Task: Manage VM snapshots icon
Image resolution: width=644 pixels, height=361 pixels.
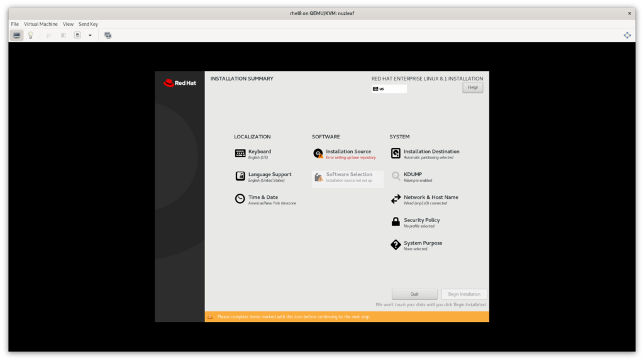Action: [108, 35]
